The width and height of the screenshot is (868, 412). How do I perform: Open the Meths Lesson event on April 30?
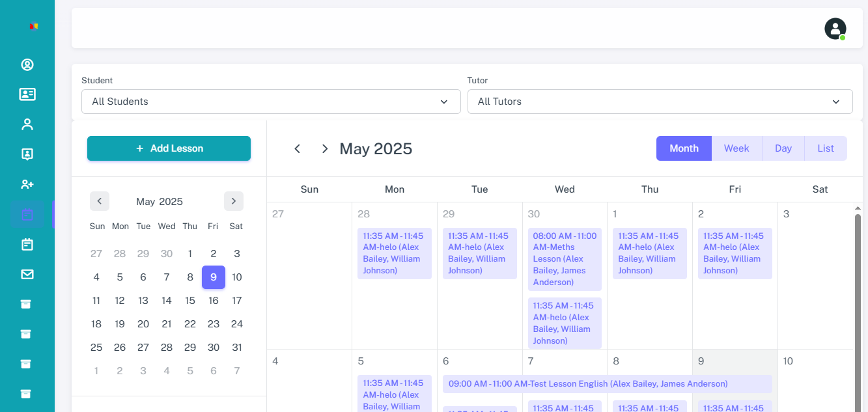click(564, 259)
